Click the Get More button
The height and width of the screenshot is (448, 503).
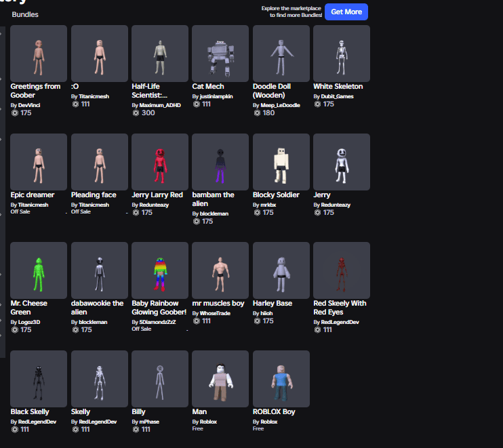point(346,12)
